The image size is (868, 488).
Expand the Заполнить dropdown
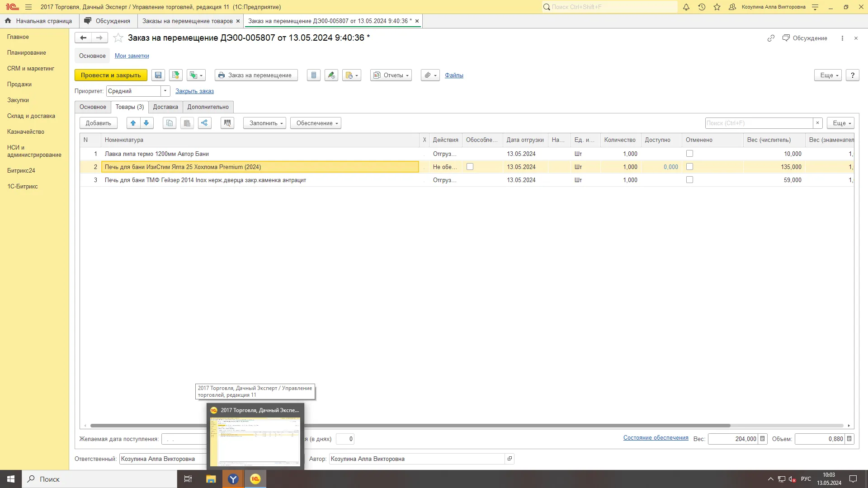coord(264,123)
